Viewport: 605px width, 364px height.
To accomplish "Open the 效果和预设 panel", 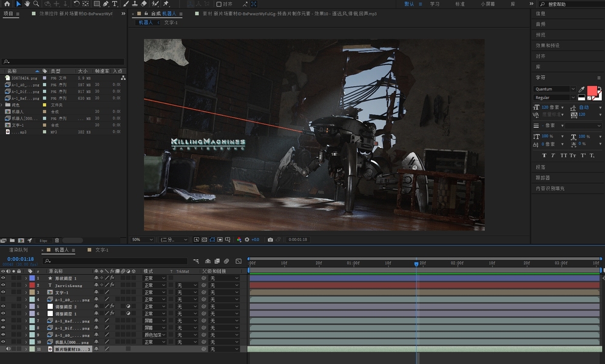I will 547,45.
